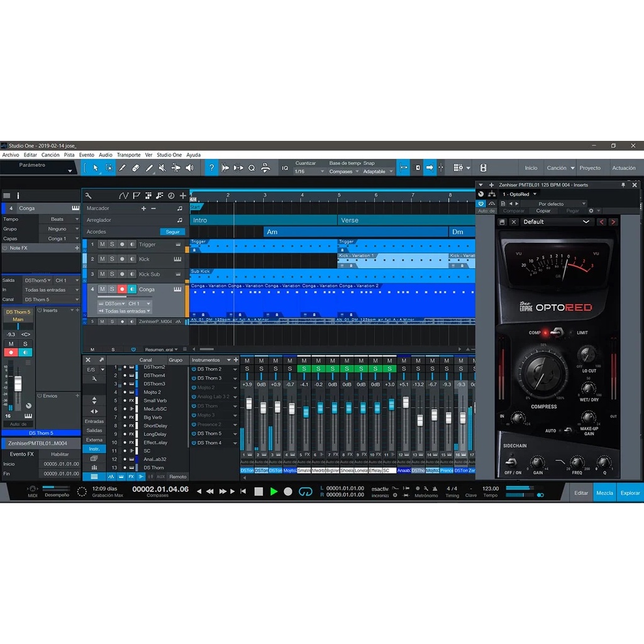Select the Range tool
The width and height of the screenshot is (644, 644).
coord(109,168)
